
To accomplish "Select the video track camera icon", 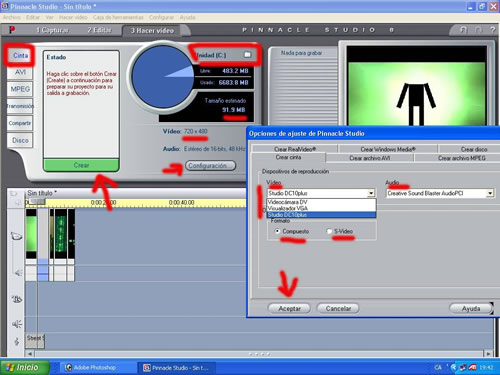I will pos(17,236).
